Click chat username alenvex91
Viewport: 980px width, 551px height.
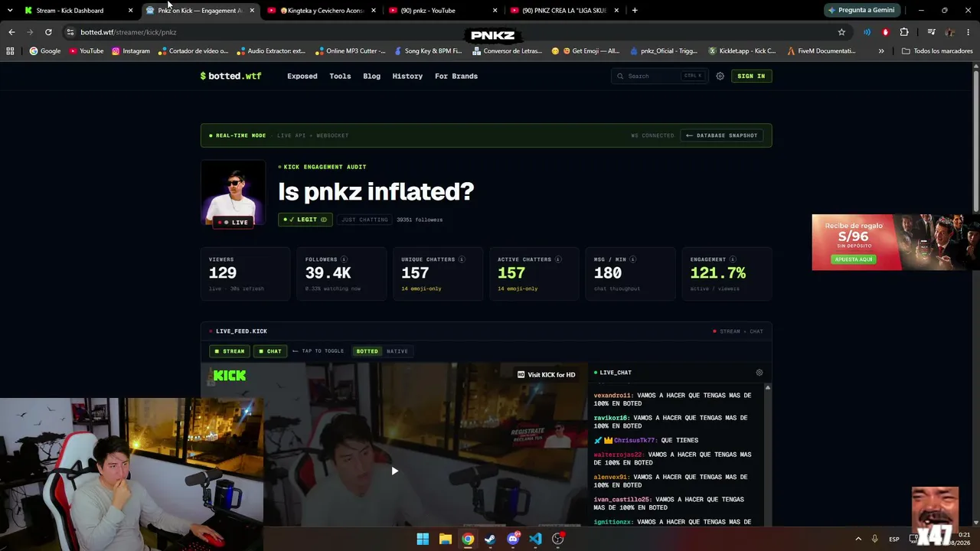coord(612,477)
